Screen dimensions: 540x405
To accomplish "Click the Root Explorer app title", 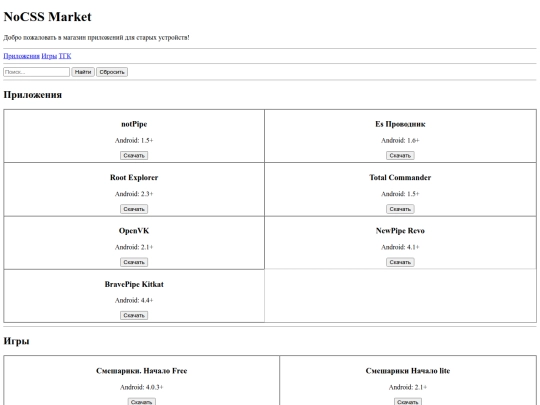I will (134, 177).
